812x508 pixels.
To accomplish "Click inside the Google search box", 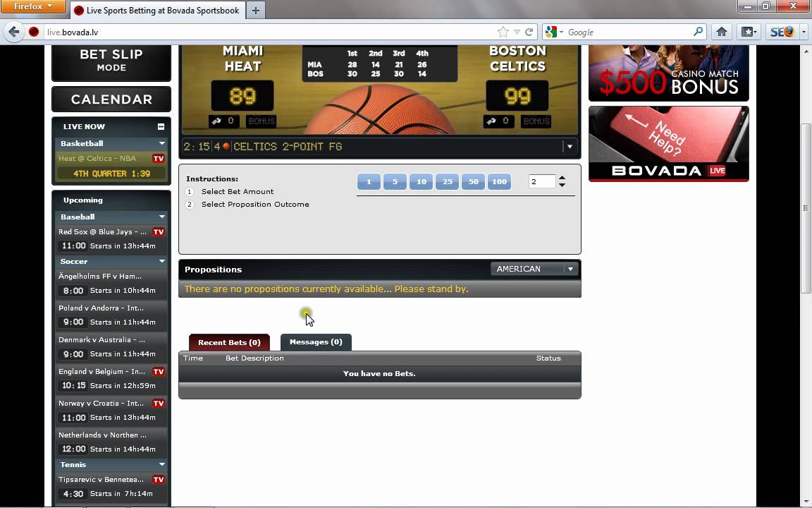I will click(x=628, y=32).
